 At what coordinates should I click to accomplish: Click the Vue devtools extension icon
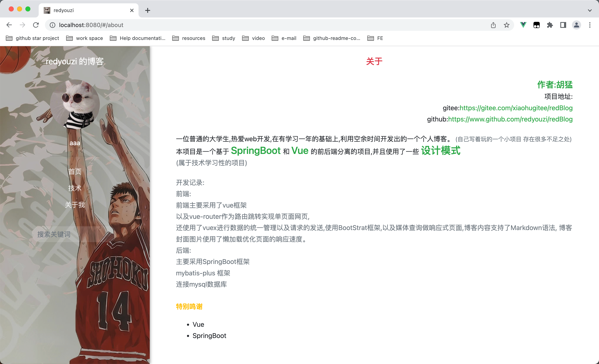coord(523,25)
